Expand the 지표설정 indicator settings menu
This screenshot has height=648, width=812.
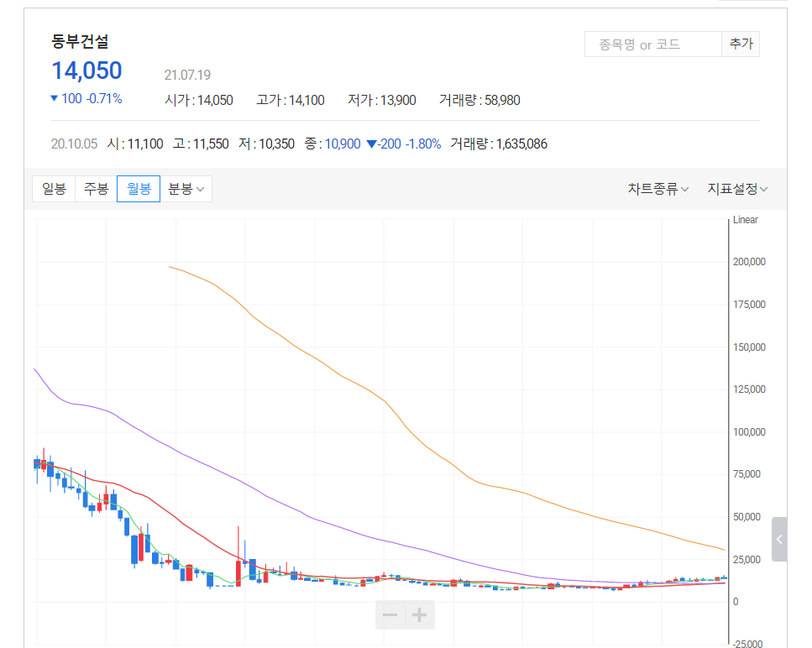coord(737,189)
